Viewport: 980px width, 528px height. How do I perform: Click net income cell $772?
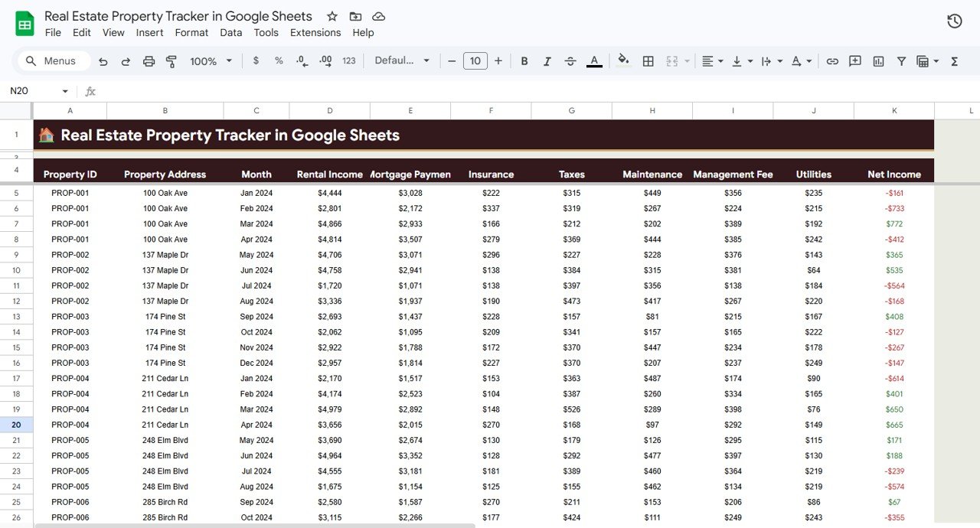894,224
